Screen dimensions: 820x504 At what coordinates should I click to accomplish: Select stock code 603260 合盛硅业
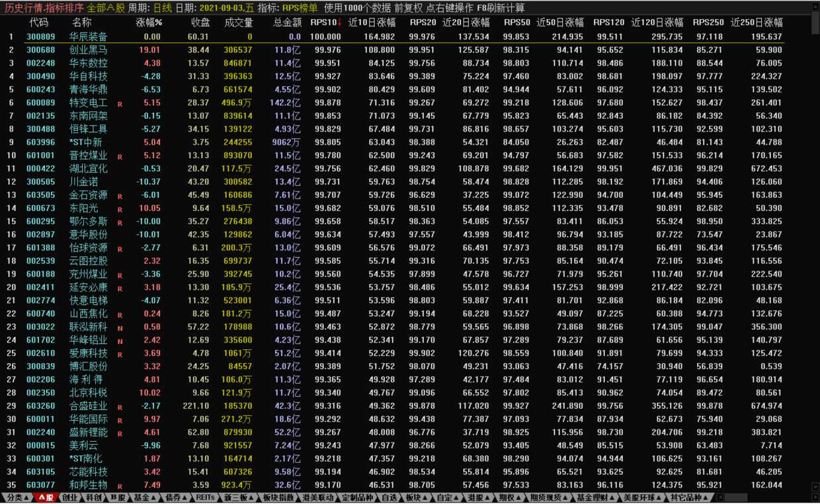click(41, 406)
